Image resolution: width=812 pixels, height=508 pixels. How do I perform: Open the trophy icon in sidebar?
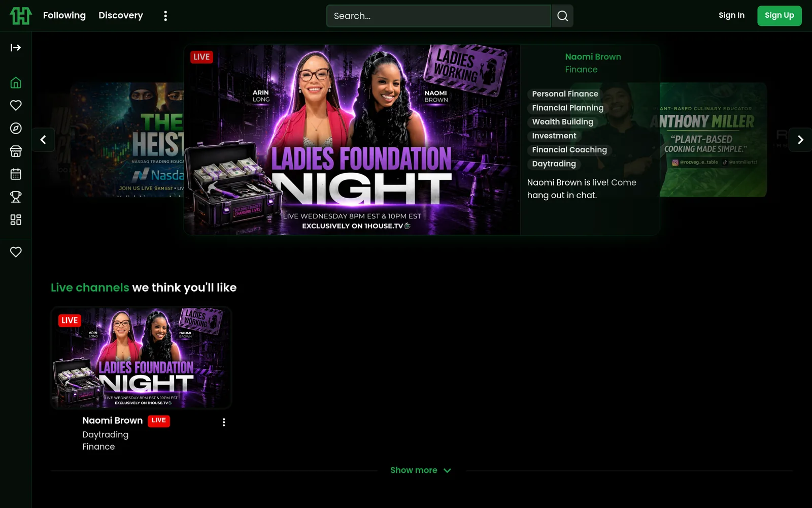[16, 197]
